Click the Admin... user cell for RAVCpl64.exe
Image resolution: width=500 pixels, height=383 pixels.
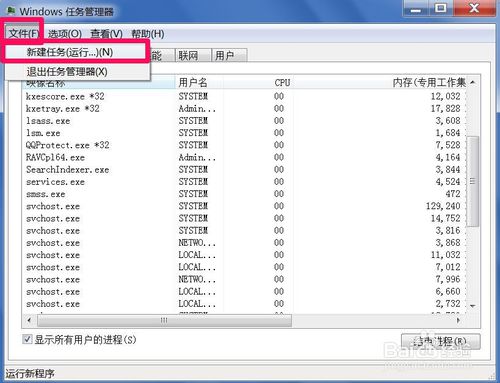(x=197, y=157)
